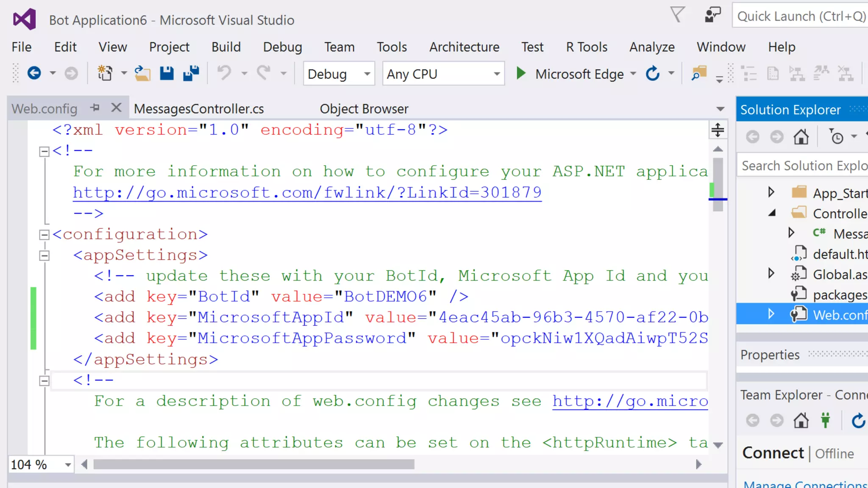Click Home icon in Solution Explorer
Image resolution: width=868 pixels, height=488 pixels.
[801, 137]
